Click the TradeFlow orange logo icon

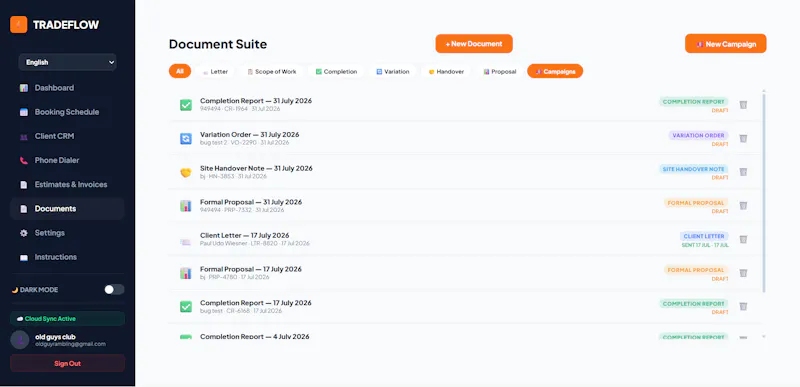pos(18,24)
